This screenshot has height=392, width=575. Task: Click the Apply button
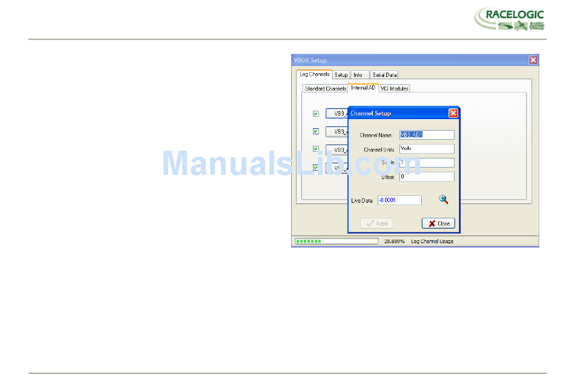(x=376, y=223)
